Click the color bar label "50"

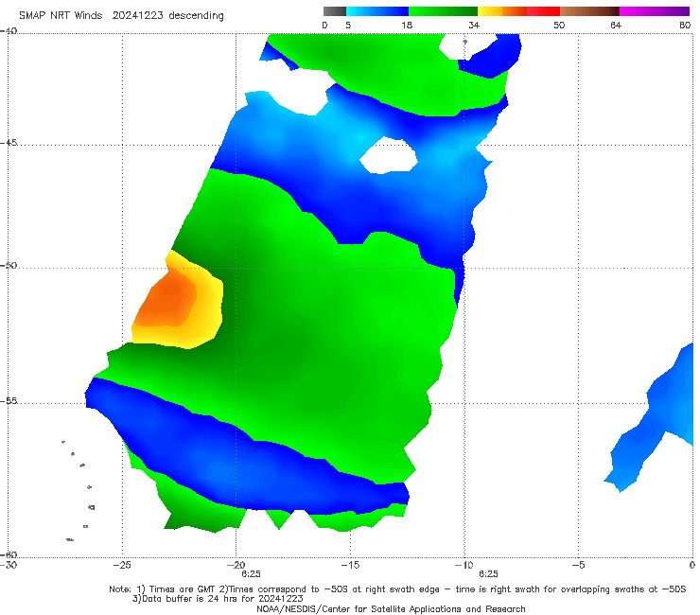click(x=559, y=25)
